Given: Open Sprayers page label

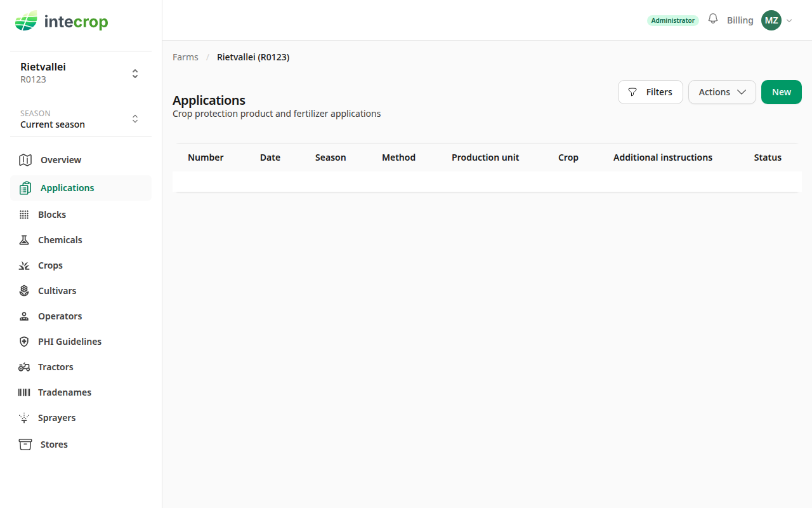Looking at the screenshot, I should [57, 418].
